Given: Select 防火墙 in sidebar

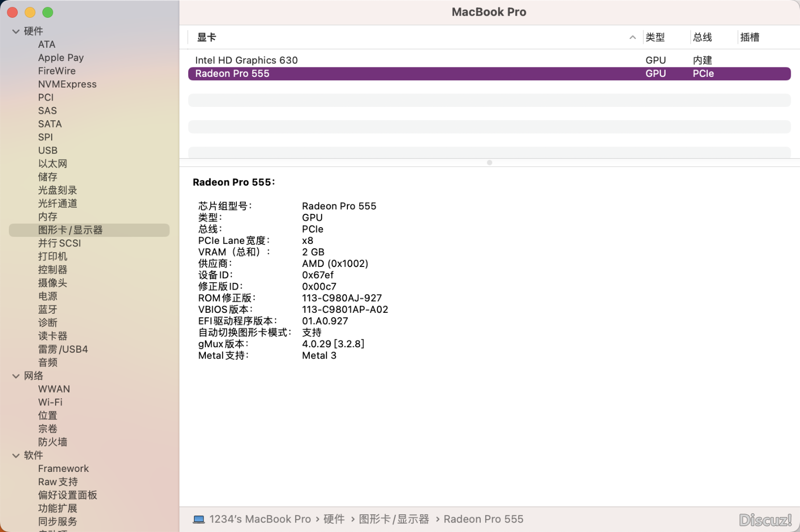Looking at the screenshot, I should coord(53,442).
